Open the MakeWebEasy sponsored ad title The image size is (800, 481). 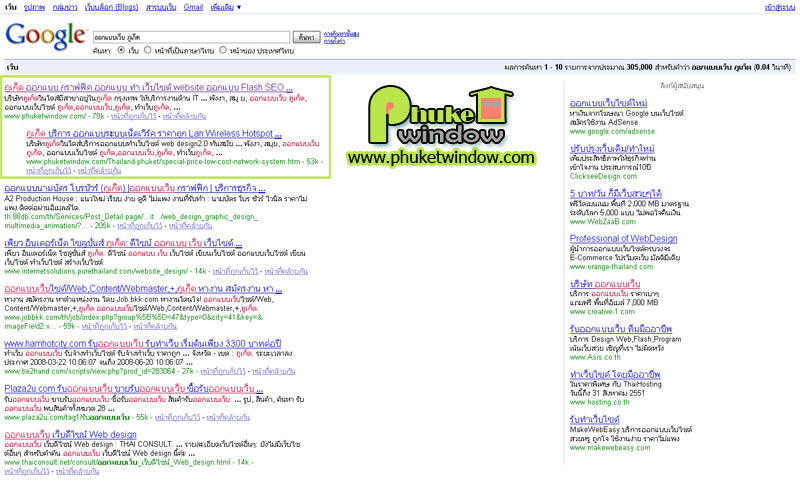tap(594, 419)
